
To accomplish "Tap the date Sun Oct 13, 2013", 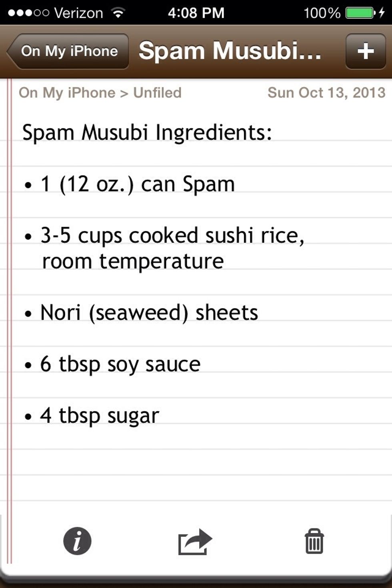I will (326, 92).
